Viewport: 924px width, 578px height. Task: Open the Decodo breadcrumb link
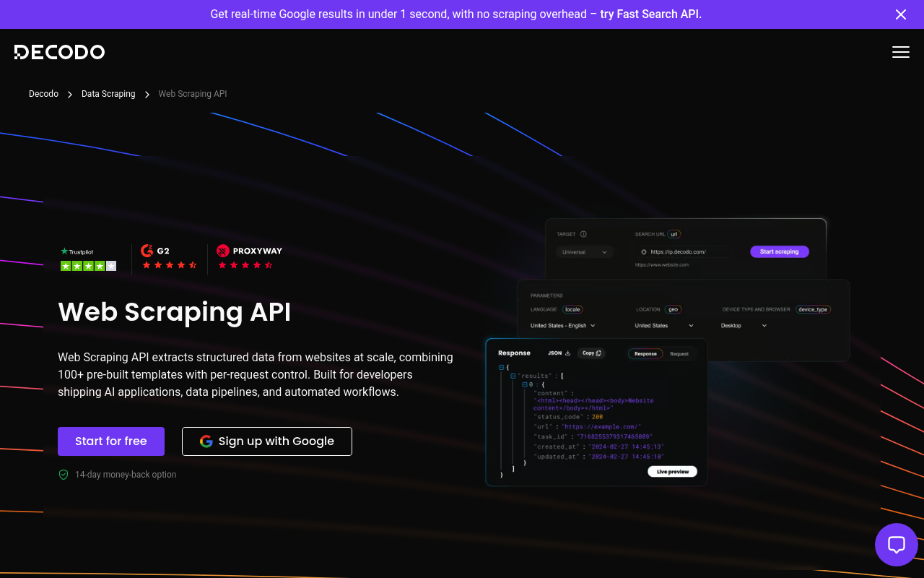click(43, 94)
